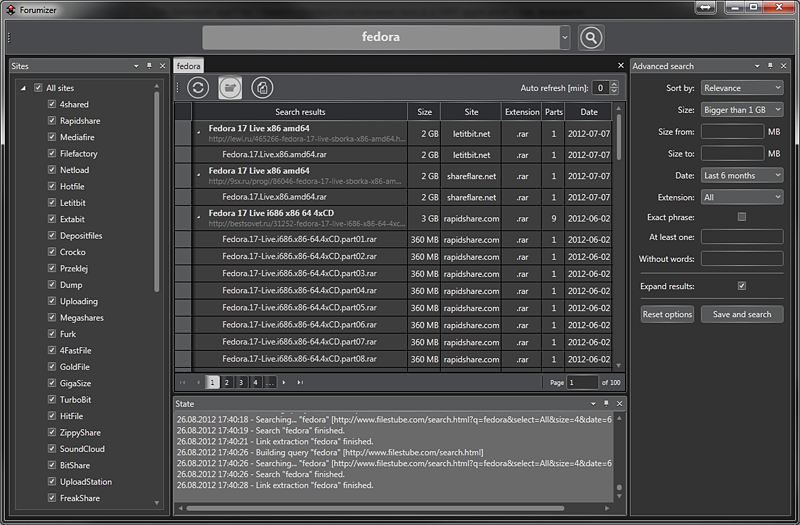Go to results page 2

pos(227,382)
